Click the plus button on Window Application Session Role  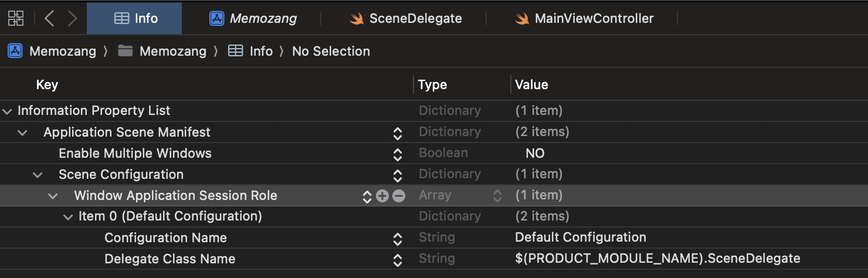[x=382, y=196]
